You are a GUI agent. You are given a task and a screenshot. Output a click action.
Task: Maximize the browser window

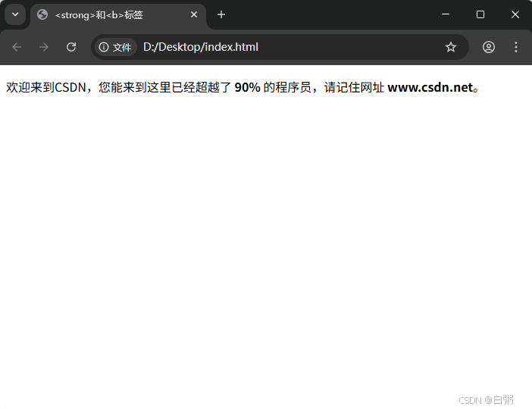pyautogui.click(x=480, y=14)
